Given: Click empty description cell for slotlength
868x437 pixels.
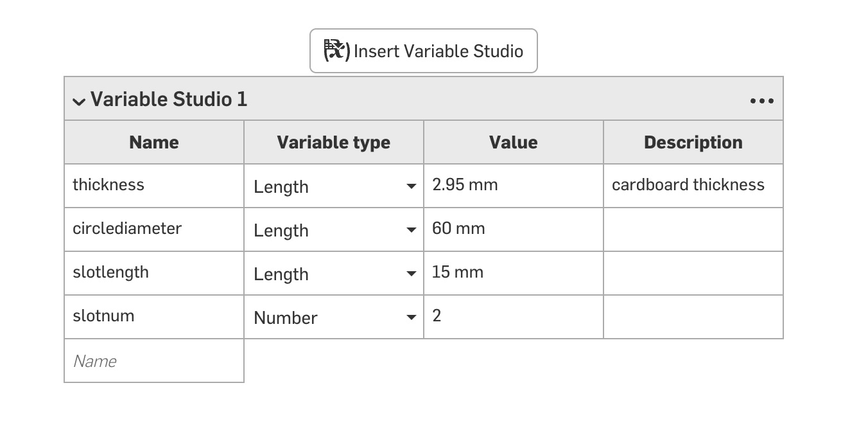Looking at the screenshot, I should tap(693, 272).
